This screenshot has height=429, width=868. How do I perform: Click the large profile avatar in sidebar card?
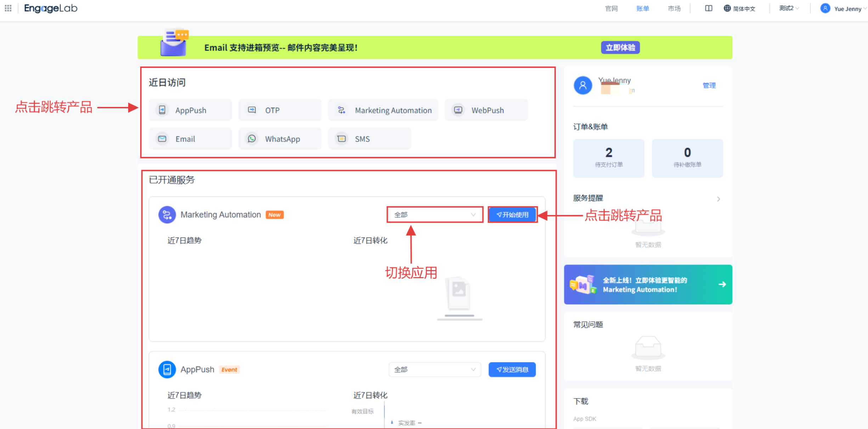(x=583, y=85)
